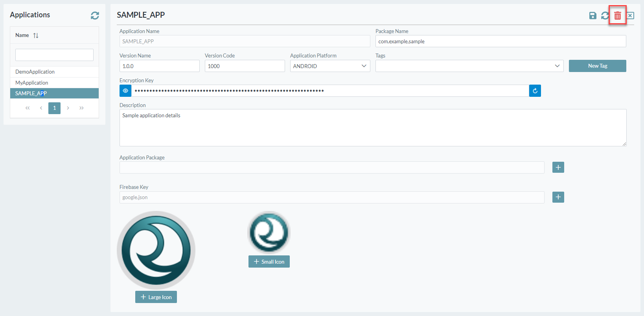The image size is (644, 316).
Task: Expand the Tags dropdown
Action: point(469,66)
